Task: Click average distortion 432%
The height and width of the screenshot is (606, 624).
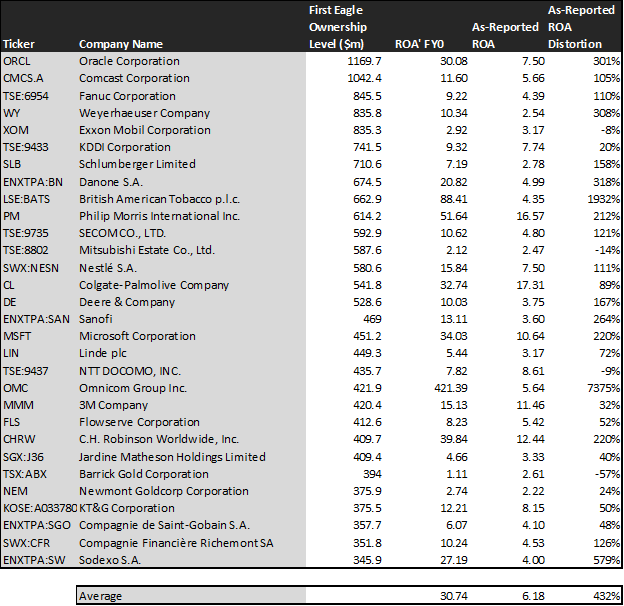Action: [606, 596]
